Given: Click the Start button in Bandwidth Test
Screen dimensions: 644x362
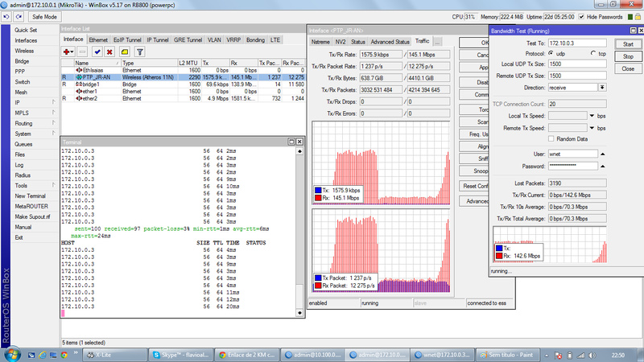Looking at the screenshot, I should (628, 44).
